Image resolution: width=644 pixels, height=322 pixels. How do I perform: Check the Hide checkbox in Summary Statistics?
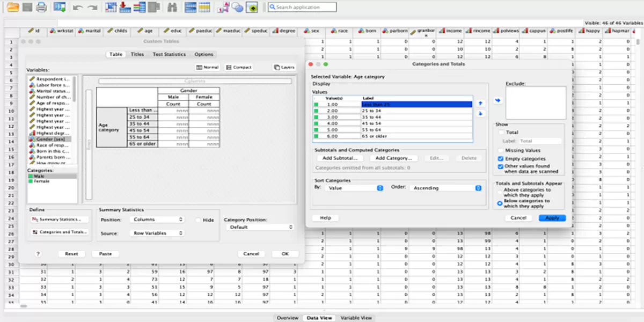(198, 220)
